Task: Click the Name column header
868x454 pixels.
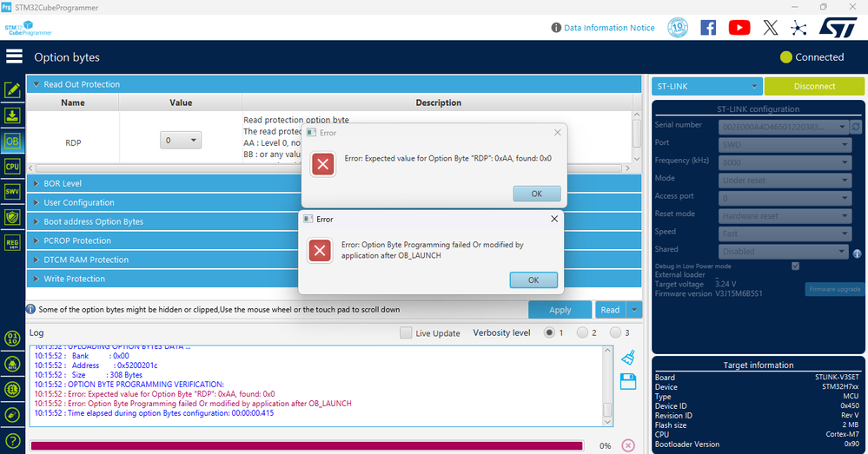Action: 72,102
